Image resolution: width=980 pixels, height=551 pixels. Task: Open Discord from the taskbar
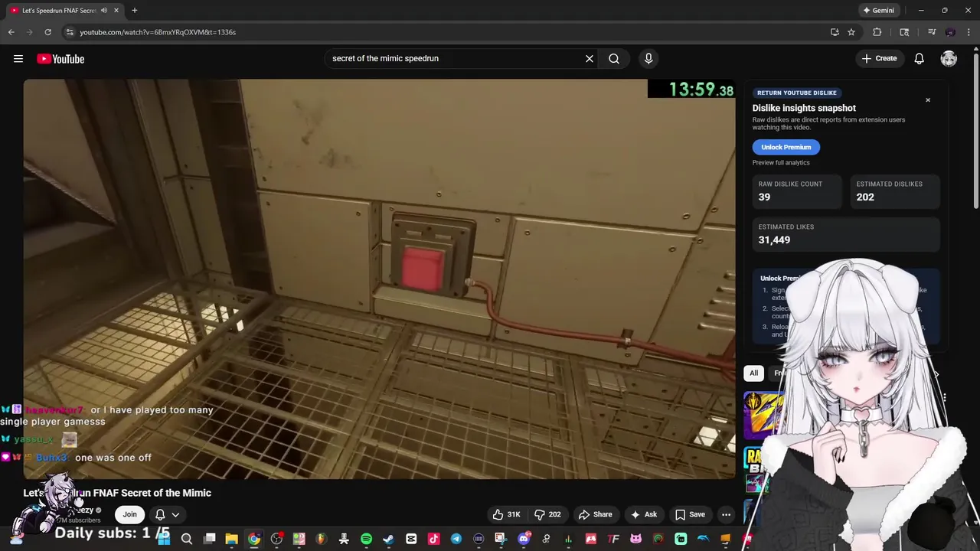click(524, 539)
